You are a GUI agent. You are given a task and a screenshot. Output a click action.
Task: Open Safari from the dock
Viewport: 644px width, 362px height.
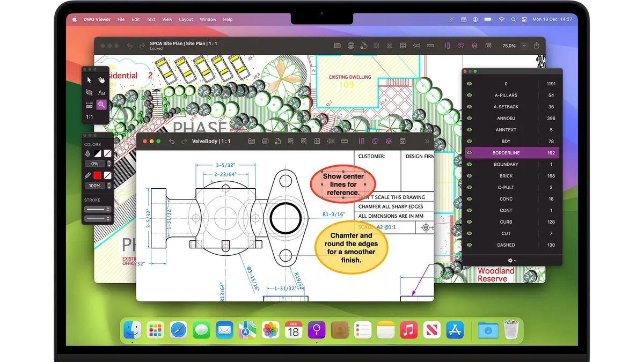pyautogui.click(x=178, y=330)
